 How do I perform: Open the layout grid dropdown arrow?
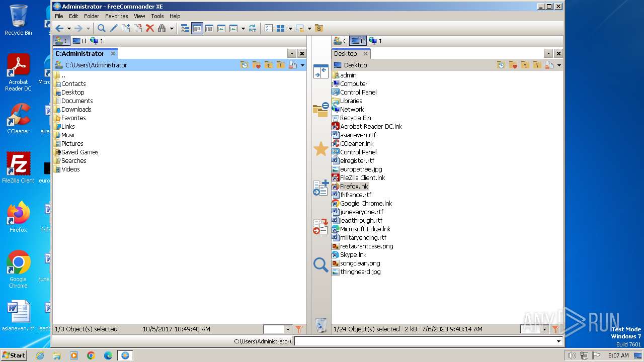pyautogui.click(x=290, y=29)
